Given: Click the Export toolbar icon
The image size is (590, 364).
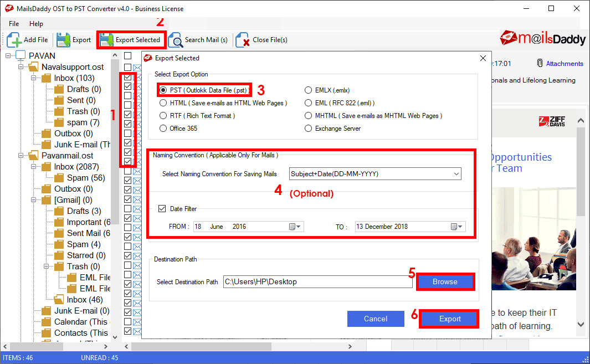Looking at the screenshot, I should pos(64,40).
